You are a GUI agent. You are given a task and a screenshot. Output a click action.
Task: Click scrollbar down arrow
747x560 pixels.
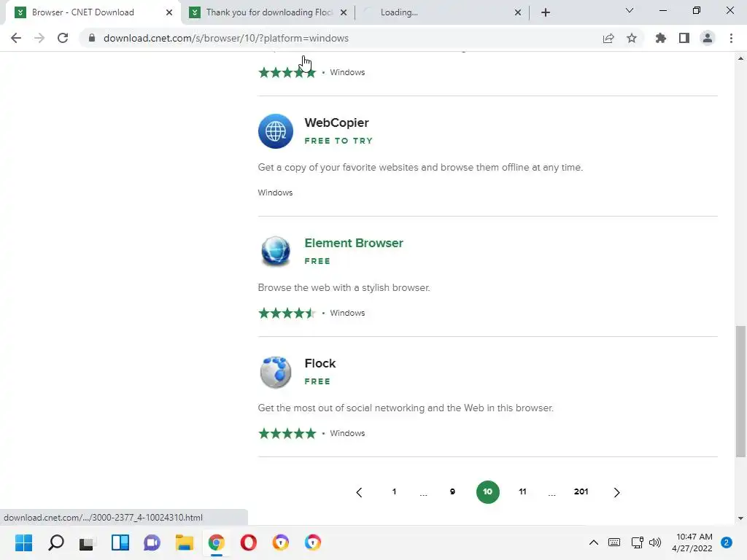[740, 518]
